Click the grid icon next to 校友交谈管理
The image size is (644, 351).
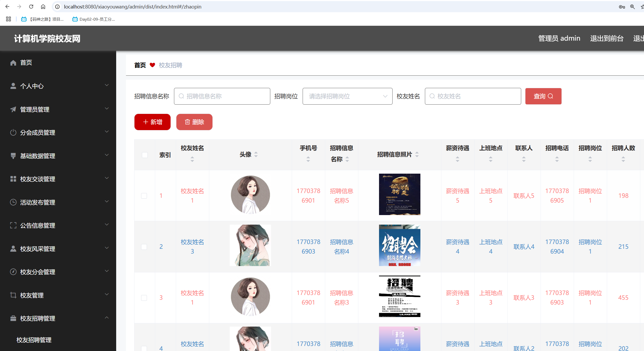coord(13,179)
